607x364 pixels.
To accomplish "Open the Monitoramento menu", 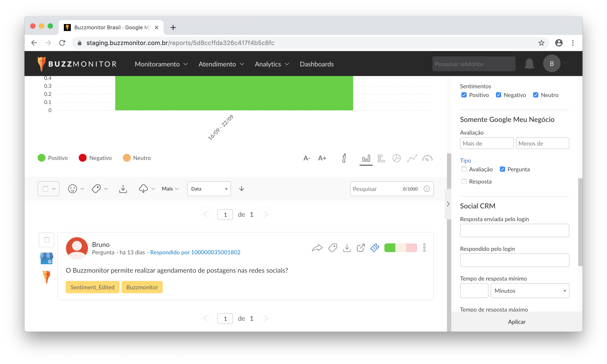I will pos(161,64).
